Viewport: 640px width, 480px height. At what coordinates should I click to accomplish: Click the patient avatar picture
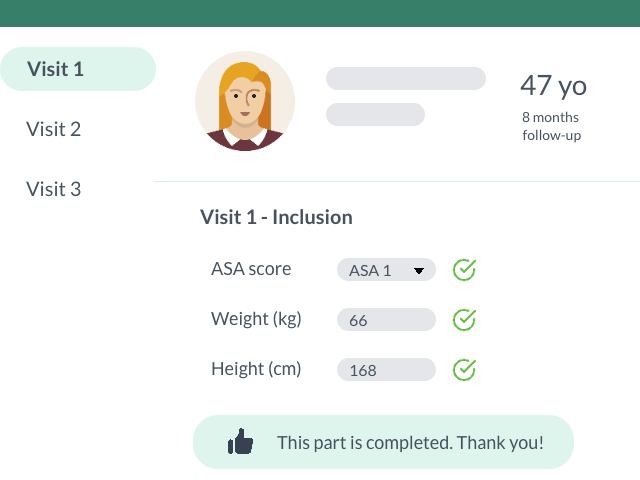(245, 101)
